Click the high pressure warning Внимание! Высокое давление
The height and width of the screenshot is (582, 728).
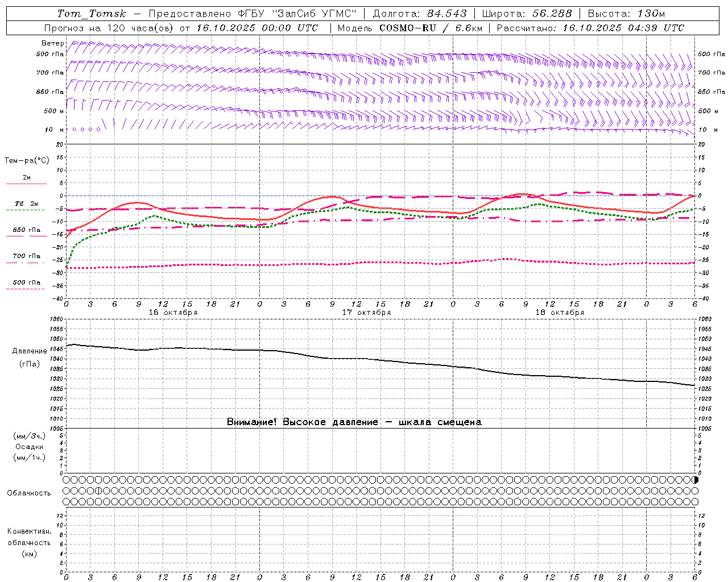coord(302,422)
